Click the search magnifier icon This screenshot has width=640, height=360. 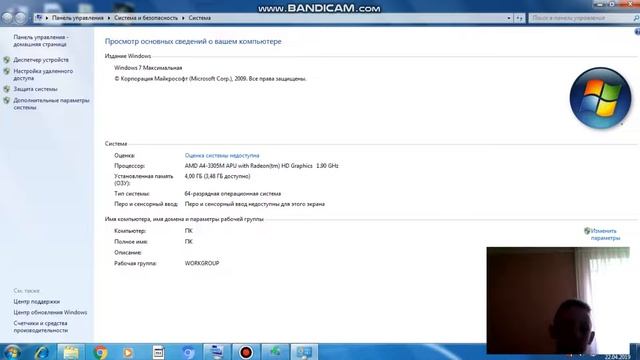(x=636, y=18)
